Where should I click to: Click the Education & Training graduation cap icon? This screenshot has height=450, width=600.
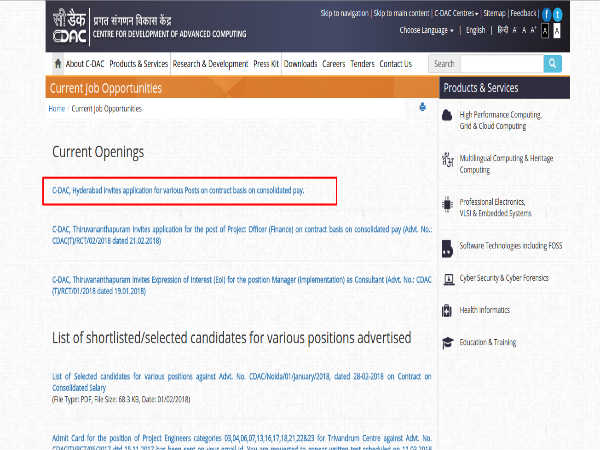click(x=447, y=342)
